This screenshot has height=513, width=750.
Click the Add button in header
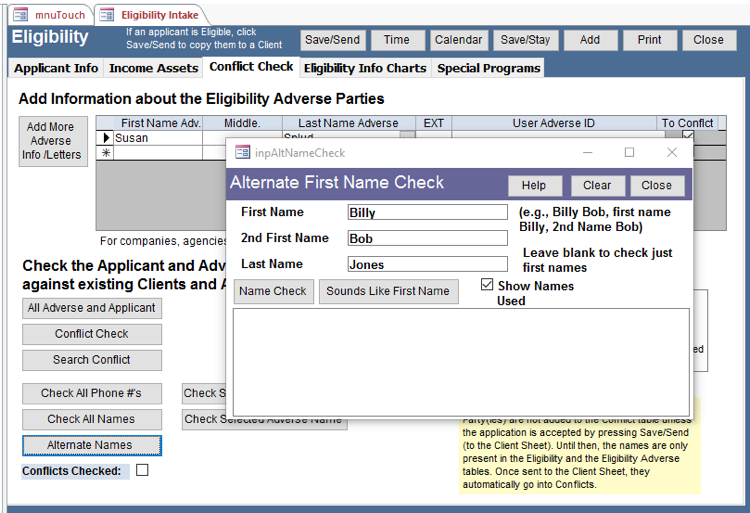tap(590, 40)
